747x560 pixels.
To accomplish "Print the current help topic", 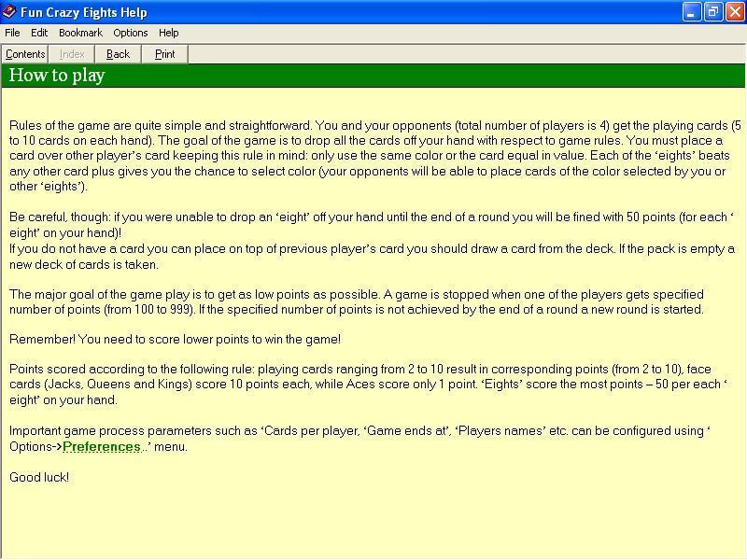I will tap(165, 54).
